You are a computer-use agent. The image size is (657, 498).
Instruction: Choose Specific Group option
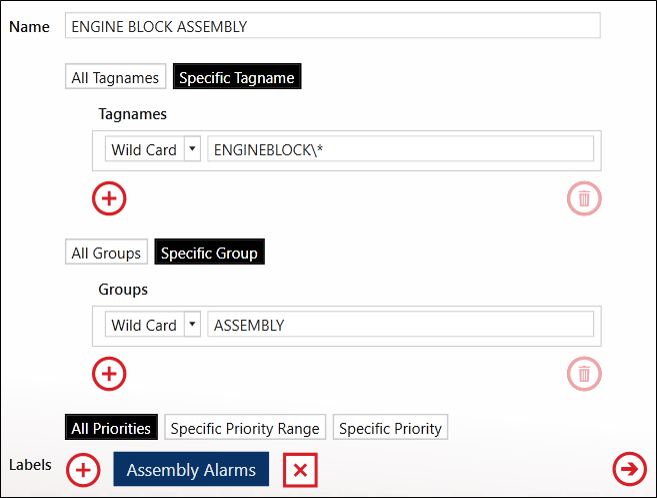(209, 252)
